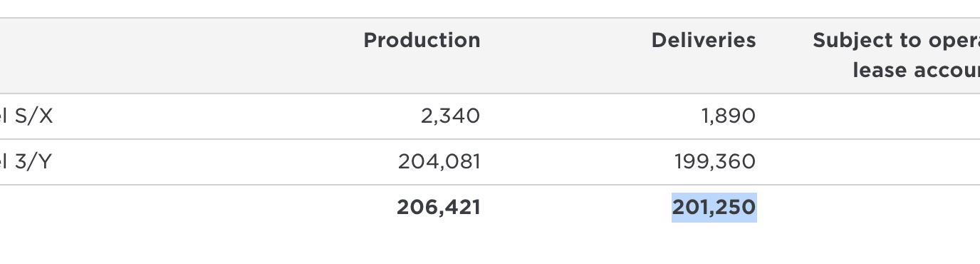Click the white strip above the table header
This screenshot has height=264, width=980.
point(490,9)
